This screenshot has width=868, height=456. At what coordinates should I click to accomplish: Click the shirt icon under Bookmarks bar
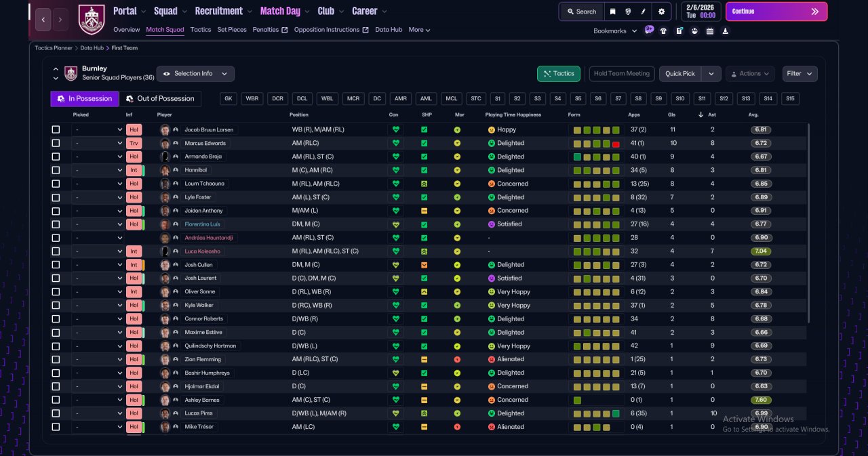click(x=663, y=30)
